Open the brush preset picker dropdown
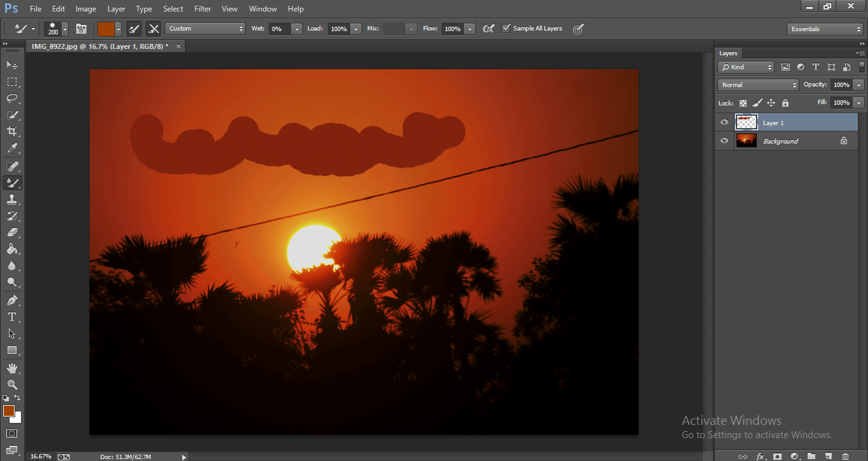This screenshot has width=868, height=461. [65, 29]
